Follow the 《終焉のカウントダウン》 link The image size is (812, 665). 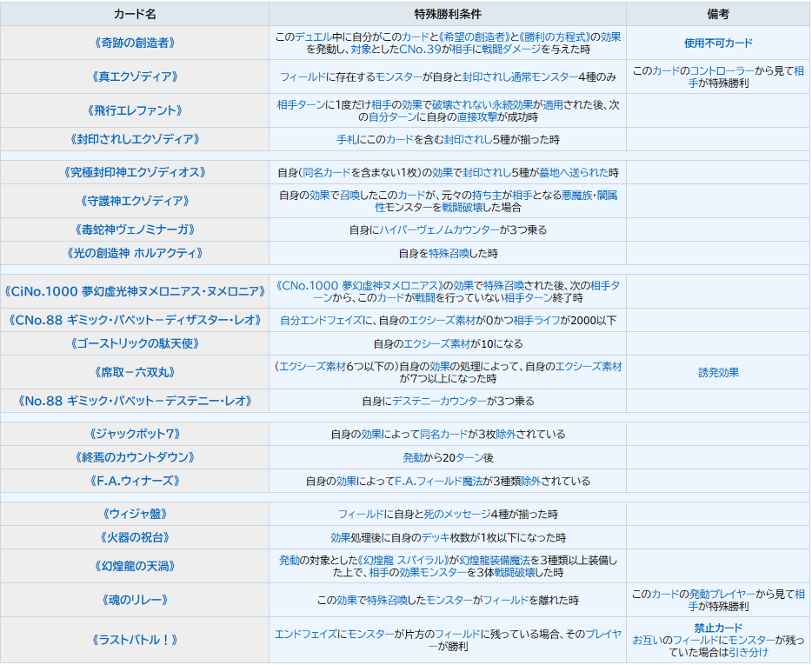click(x=134, y=457)
